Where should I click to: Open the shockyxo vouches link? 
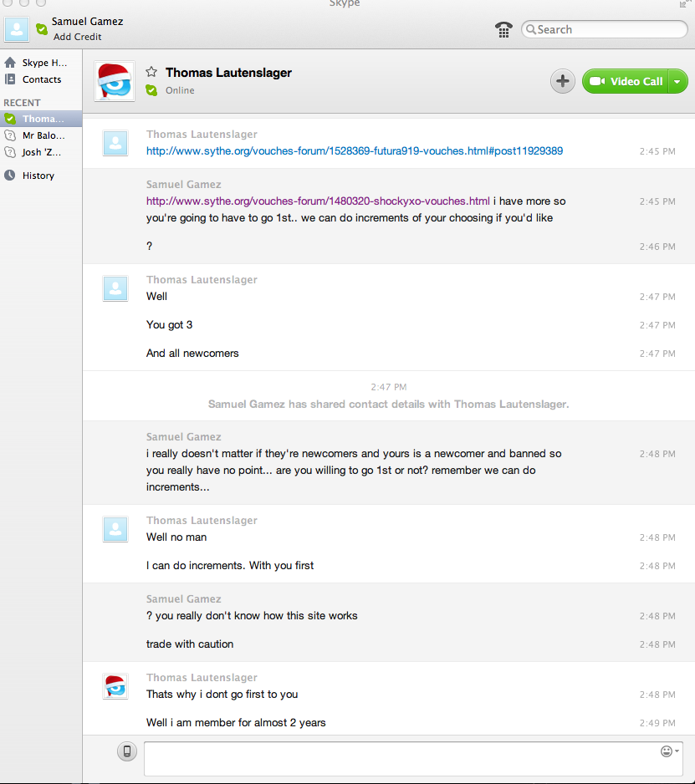318,201
